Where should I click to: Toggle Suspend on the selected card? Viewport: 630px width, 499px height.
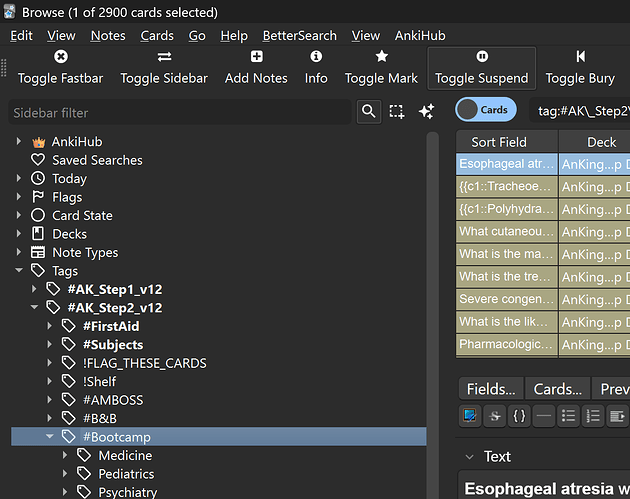click(482, 58)
